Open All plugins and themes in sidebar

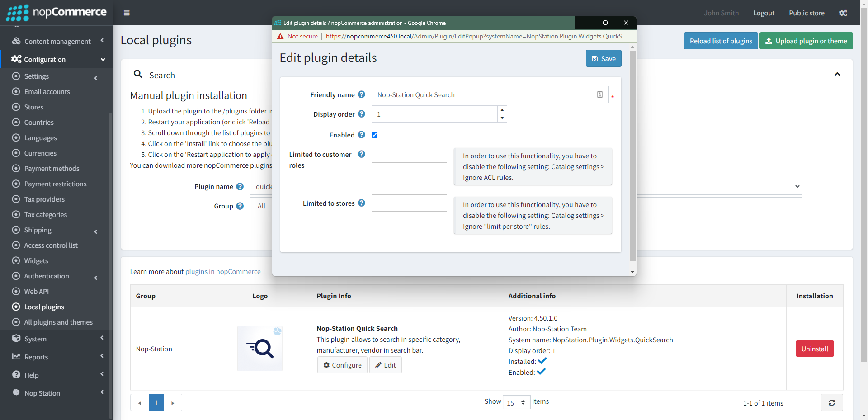[58, 322]
